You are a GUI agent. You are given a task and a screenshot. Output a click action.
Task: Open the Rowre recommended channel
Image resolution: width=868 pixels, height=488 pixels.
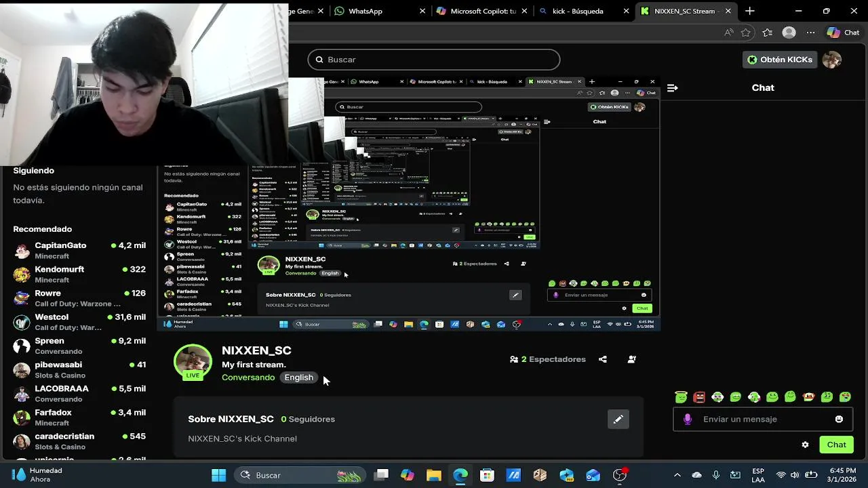pos(79,298)
